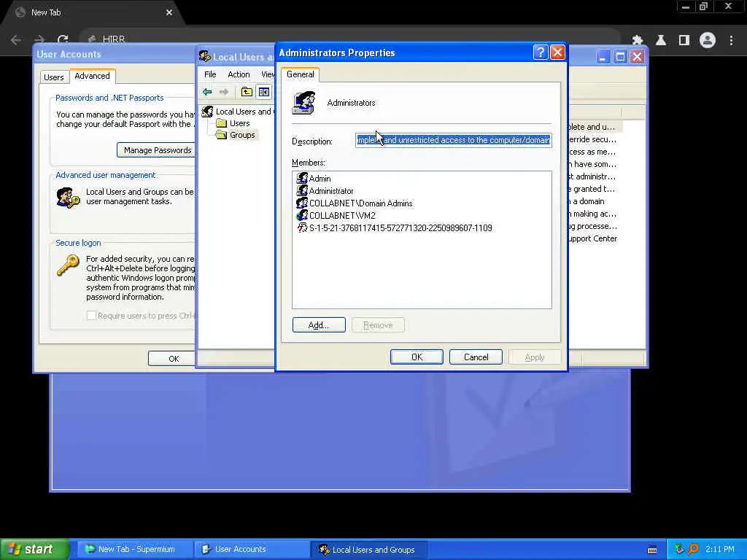The width and height of the screenshot is (747, 560).
Task: Select member text "S-1-5-21-3768117415-572771320-2250989607-1109"
Action: (x=400, y=228)
